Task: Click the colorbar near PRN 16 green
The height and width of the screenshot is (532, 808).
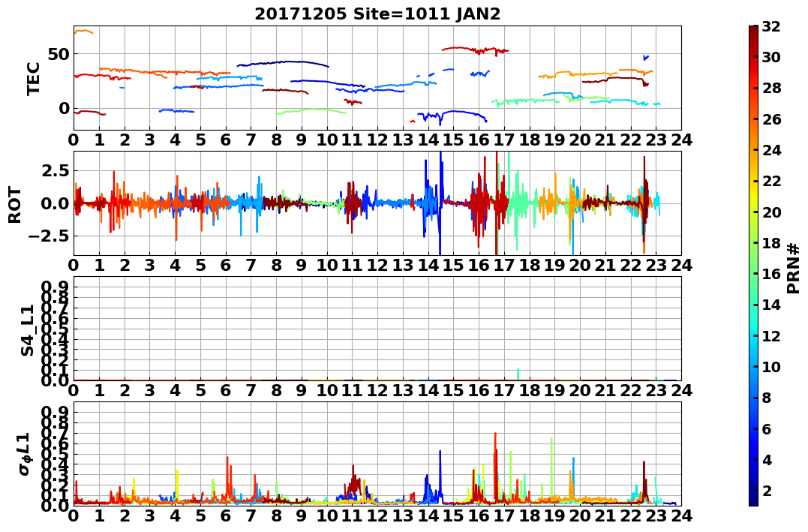Action: pyautogui.click(x=753, y=274)
